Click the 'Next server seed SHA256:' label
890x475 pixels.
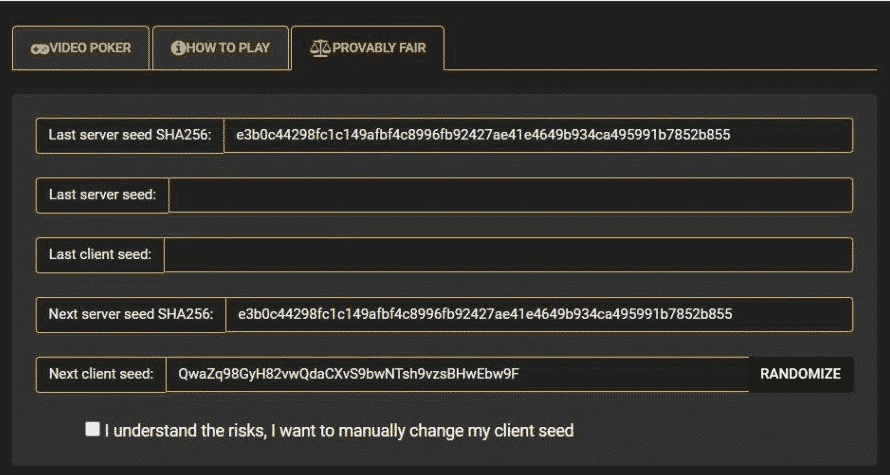(x=131, y=314)
